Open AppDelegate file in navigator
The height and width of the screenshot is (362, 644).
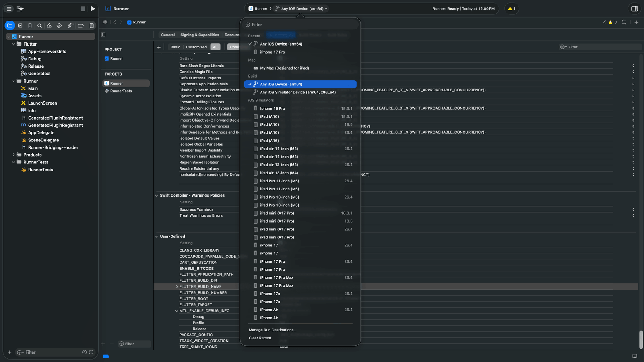(x=41, y=132)
